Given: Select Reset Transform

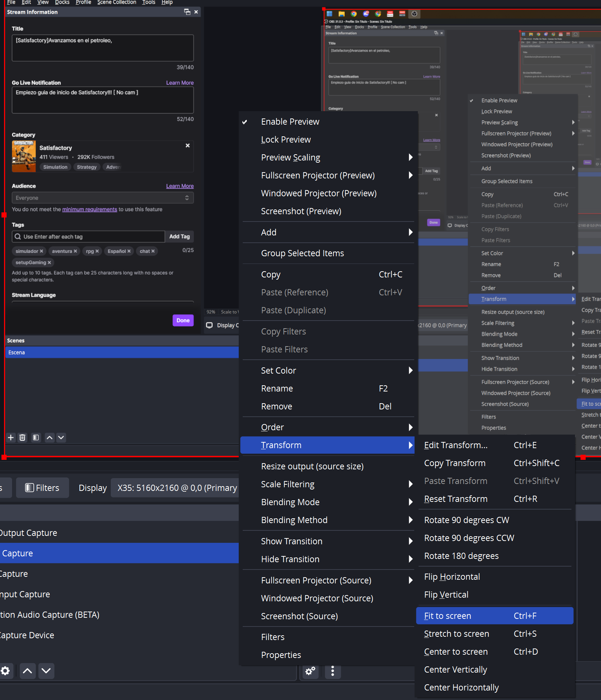Looking at the screenshot, I should [495, 499].
